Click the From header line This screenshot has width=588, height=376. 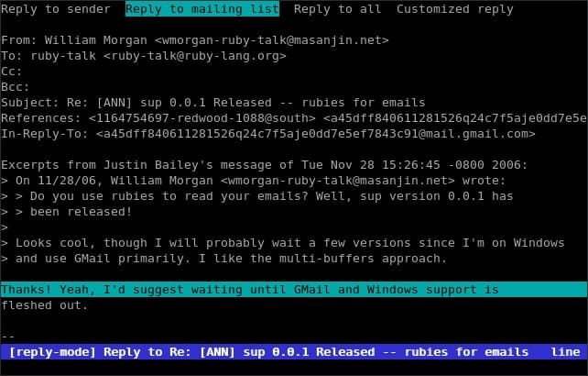[x=194, y=40]
